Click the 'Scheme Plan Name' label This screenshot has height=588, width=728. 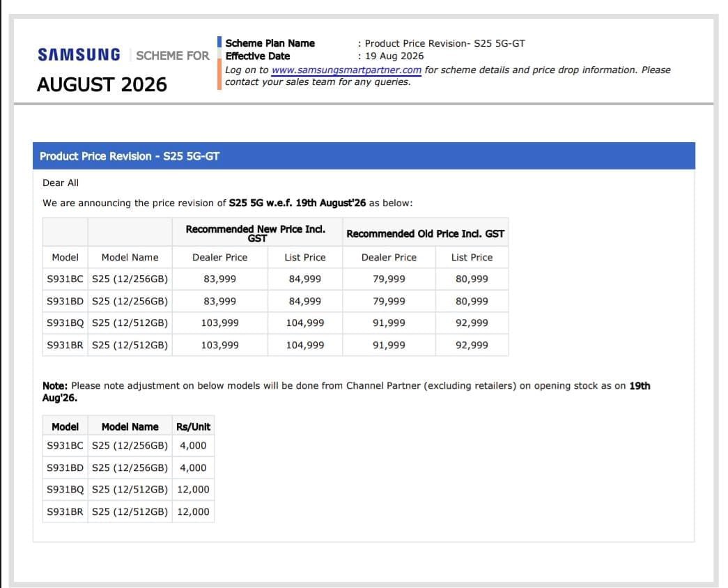pyautogui.click(x=270, y=43)
